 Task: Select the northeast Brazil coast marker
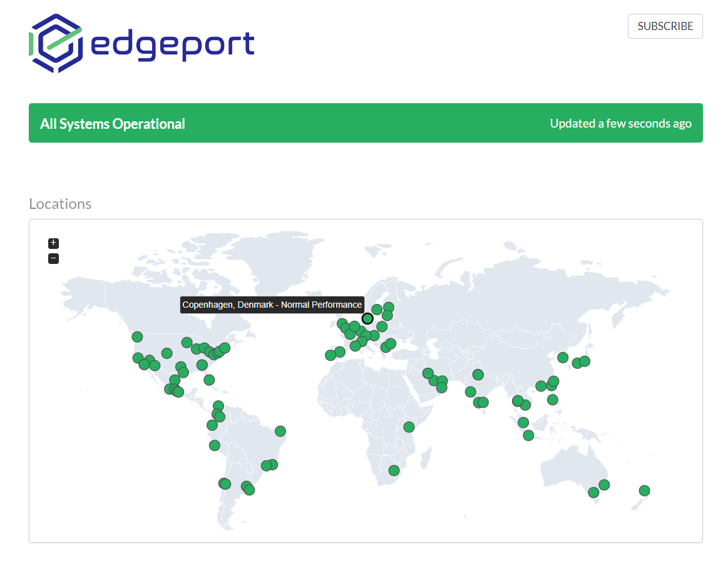click(x=280, y=431)
